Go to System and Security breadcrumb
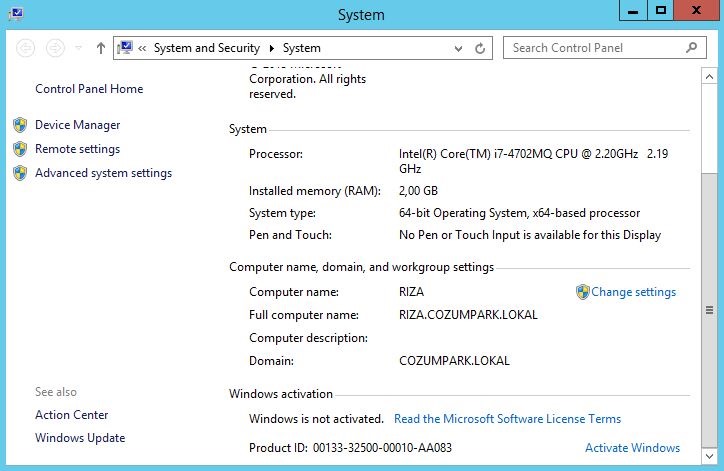 point(207,48)
